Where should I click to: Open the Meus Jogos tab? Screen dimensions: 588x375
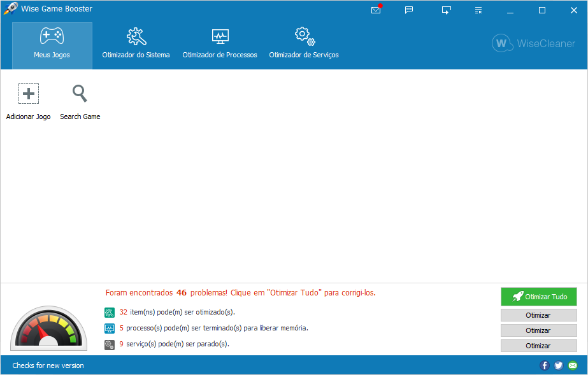(52, 46)
